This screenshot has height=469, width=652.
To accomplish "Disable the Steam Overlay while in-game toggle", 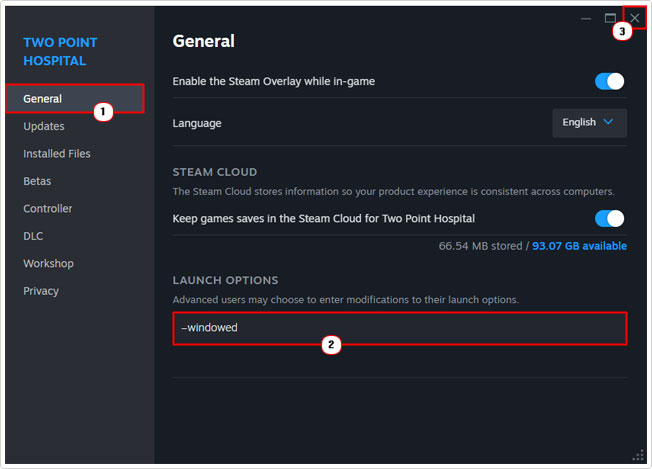I will click(x=609, y=81).
